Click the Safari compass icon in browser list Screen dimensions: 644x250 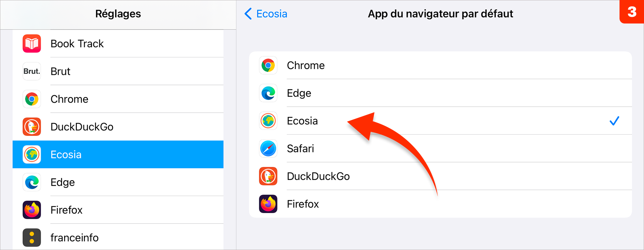pos(268,148)
